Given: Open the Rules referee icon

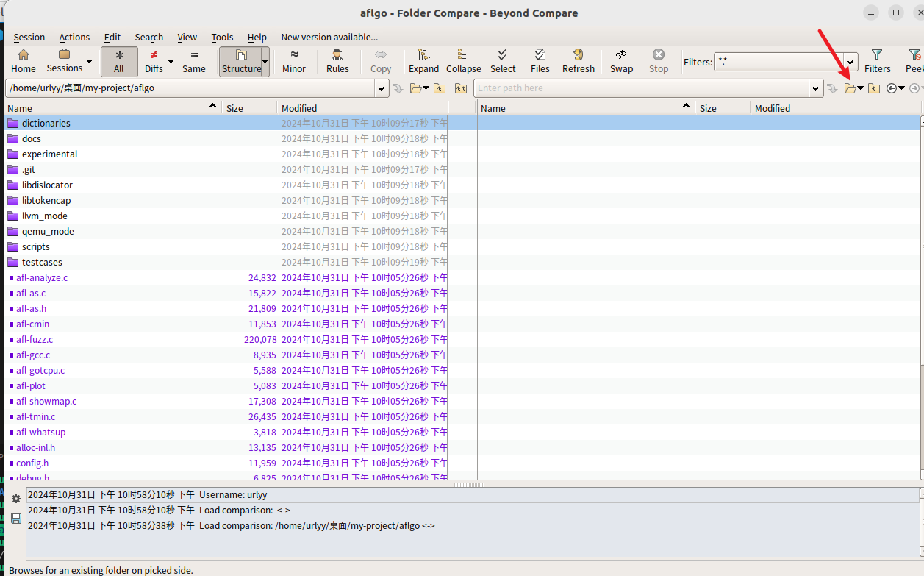Looking at the screenshot, I should point(337,61).
